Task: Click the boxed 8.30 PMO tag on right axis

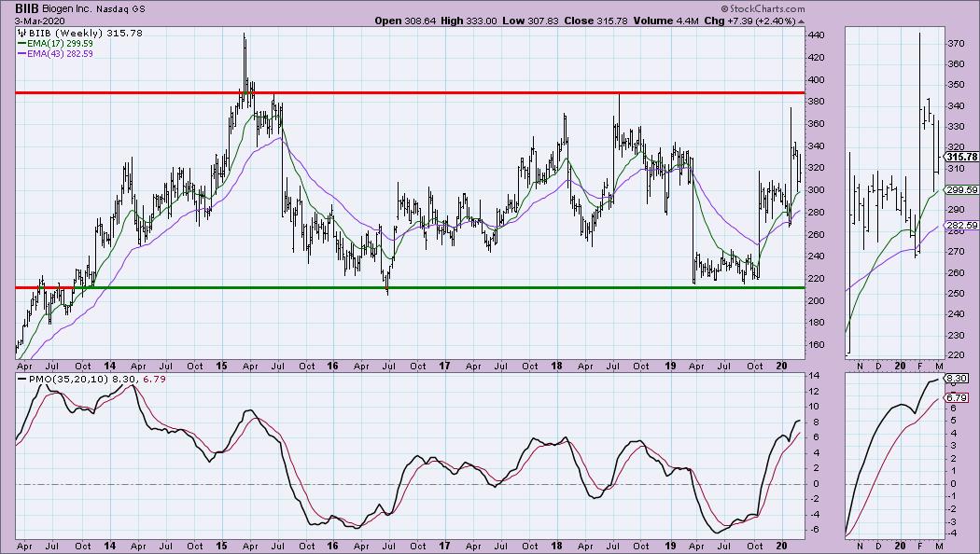Action: coord(958,379)
